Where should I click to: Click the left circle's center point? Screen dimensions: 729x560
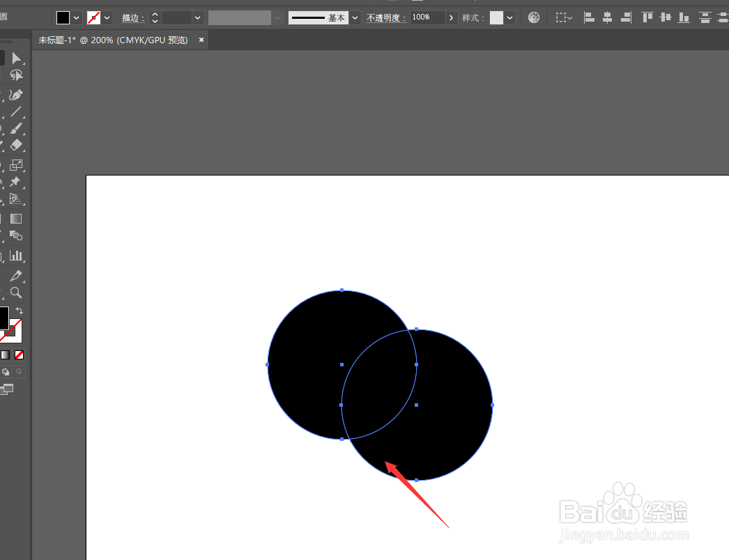[342, 365]
